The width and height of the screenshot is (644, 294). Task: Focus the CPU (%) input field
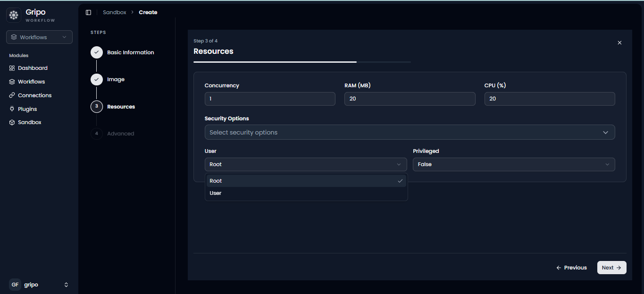click(x=550, y=99)
